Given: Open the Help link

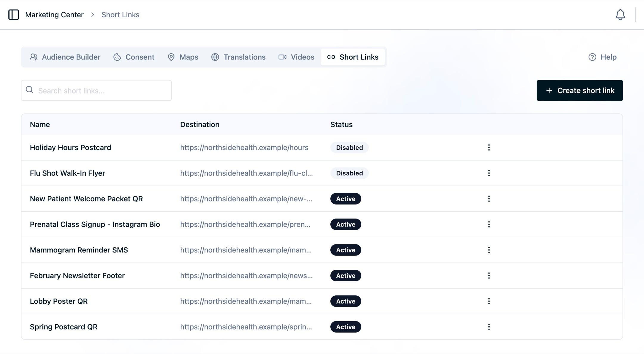Looking at the screenshot, I should [x=602, y=57].
